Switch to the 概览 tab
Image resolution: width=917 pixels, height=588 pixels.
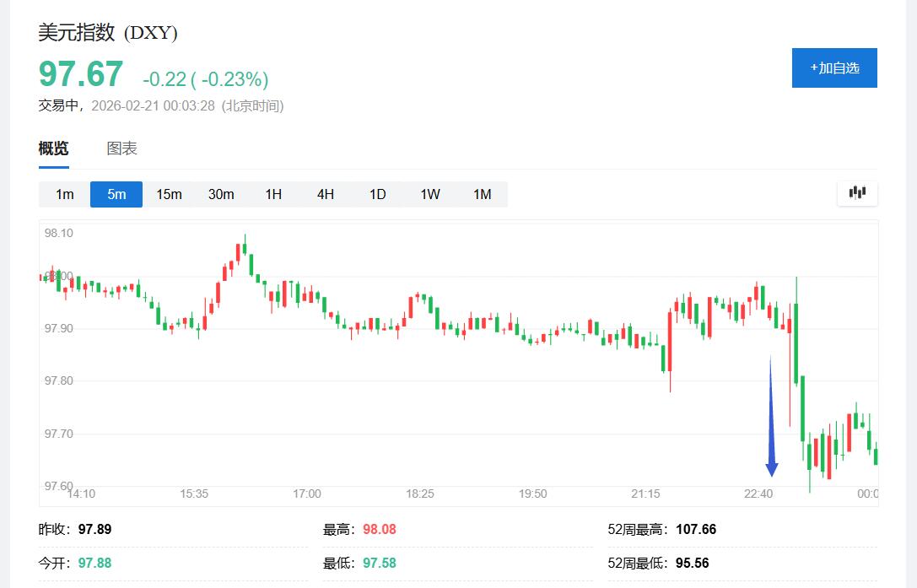tap(53, 148)
